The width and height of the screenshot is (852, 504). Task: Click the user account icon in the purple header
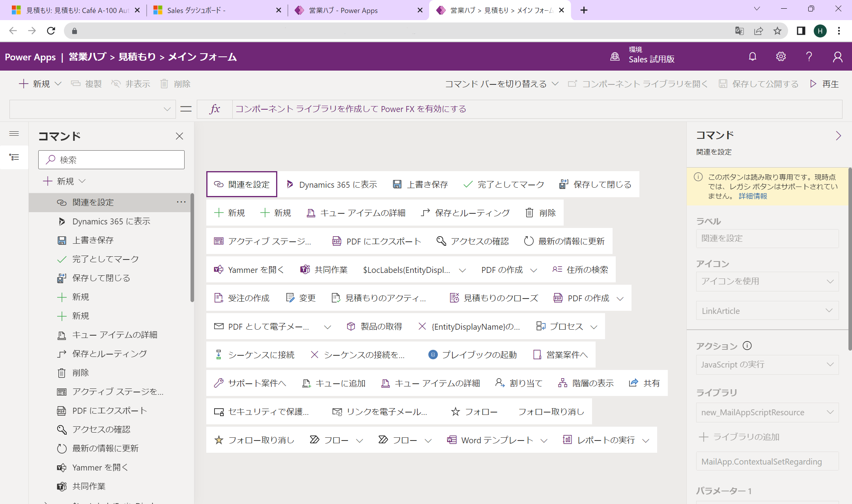point(838,57)
